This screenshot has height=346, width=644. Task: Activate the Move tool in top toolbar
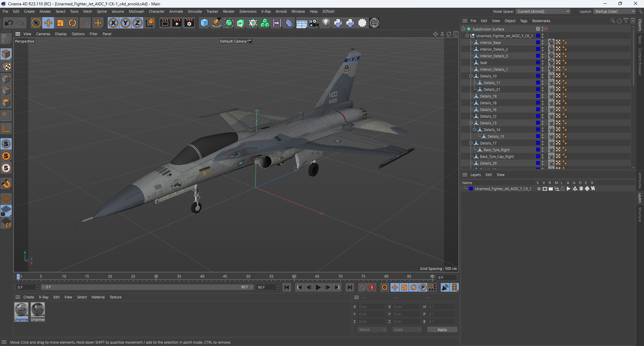coord(48,23)
